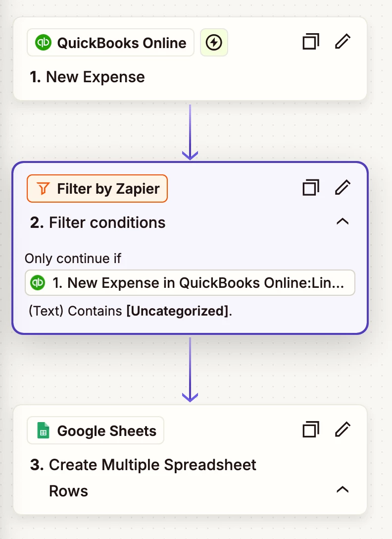Edit the Filter by Zapier step
This screenshot has width=392, height=539.
[x=343, y=188]
